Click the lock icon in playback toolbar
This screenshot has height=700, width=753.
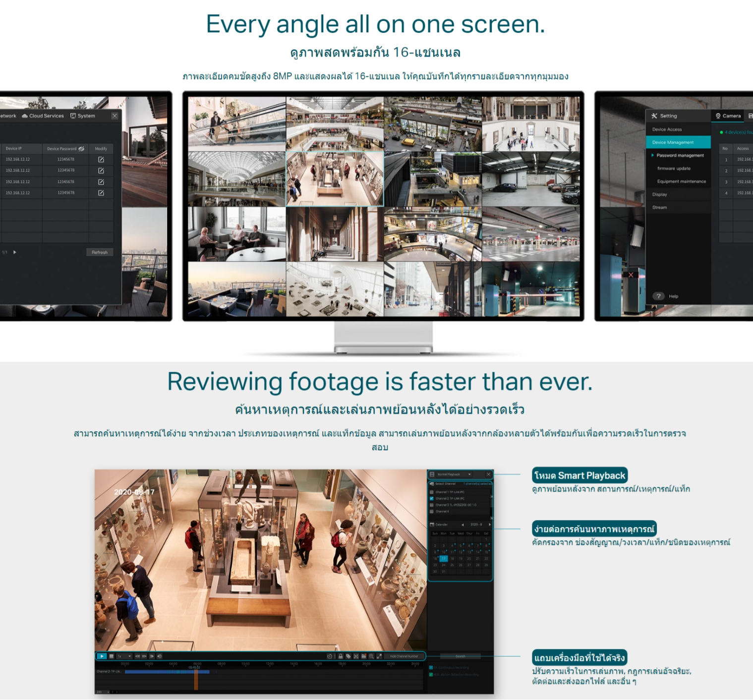(x=341, y=656)
